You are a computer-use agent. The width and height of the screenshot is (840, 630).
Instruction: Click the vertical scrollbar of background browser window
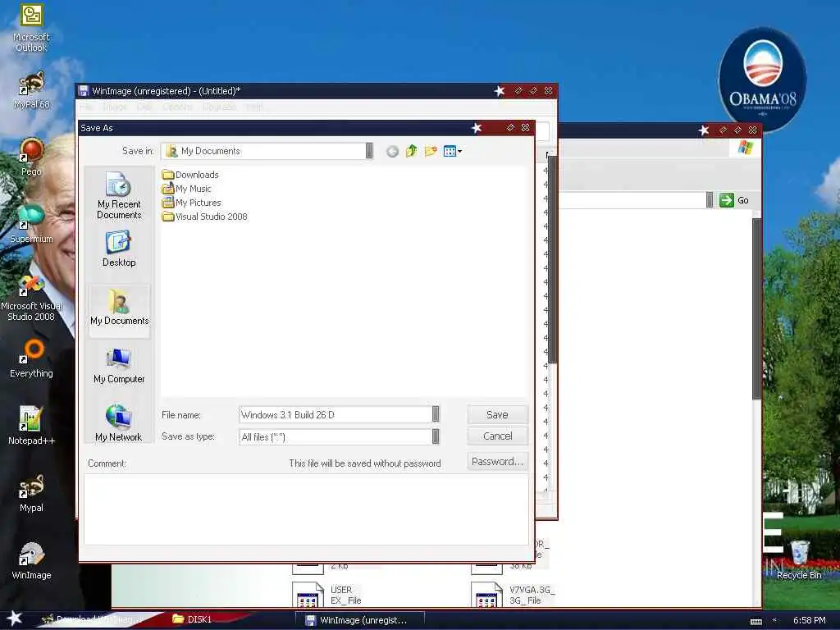coord(756,308)
